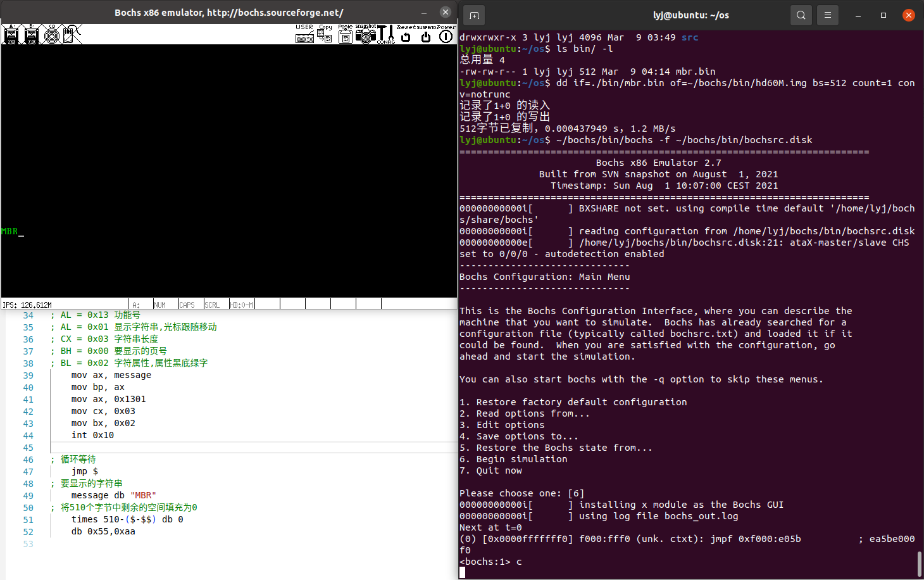Click the '6. Begin simulation' menu line
The width and height of the screenshot is (924, 580).
pos(513,459)
